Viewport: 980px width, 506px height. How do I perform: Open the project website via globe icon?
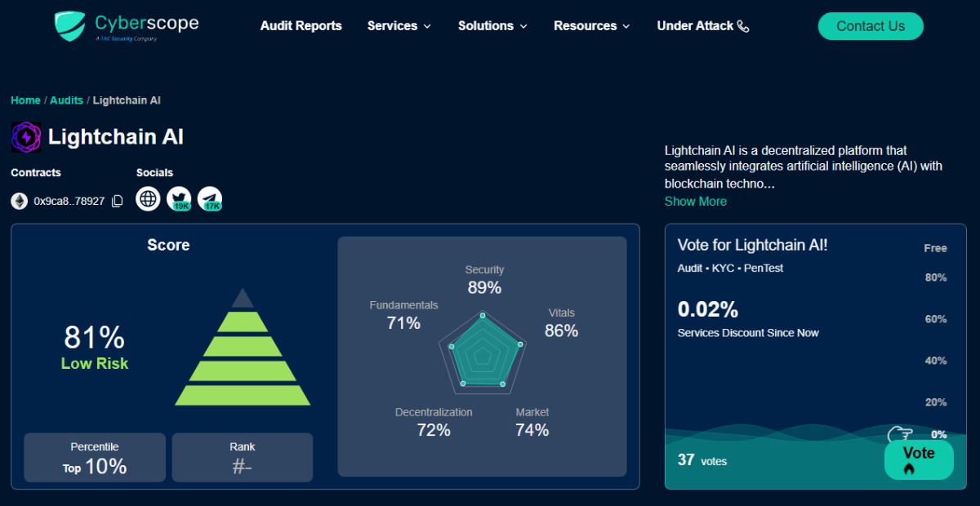(148, 198)
